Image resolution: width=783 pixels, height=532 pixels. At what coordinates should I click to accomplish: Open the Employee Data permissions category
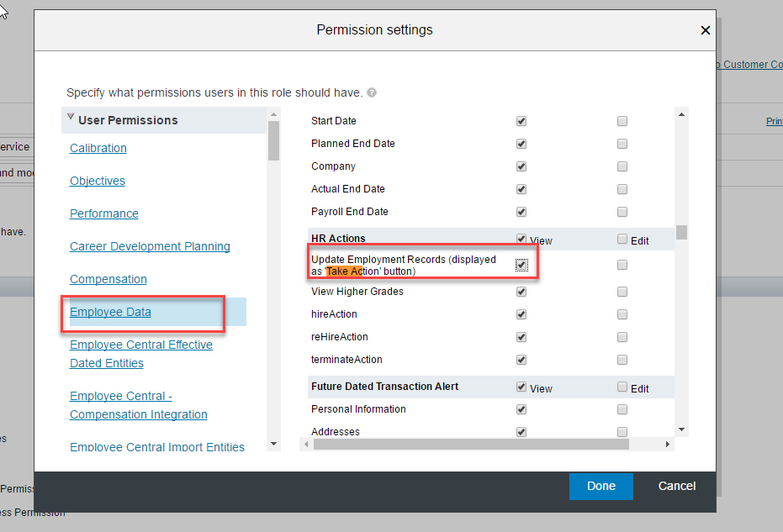click(110, 312)
